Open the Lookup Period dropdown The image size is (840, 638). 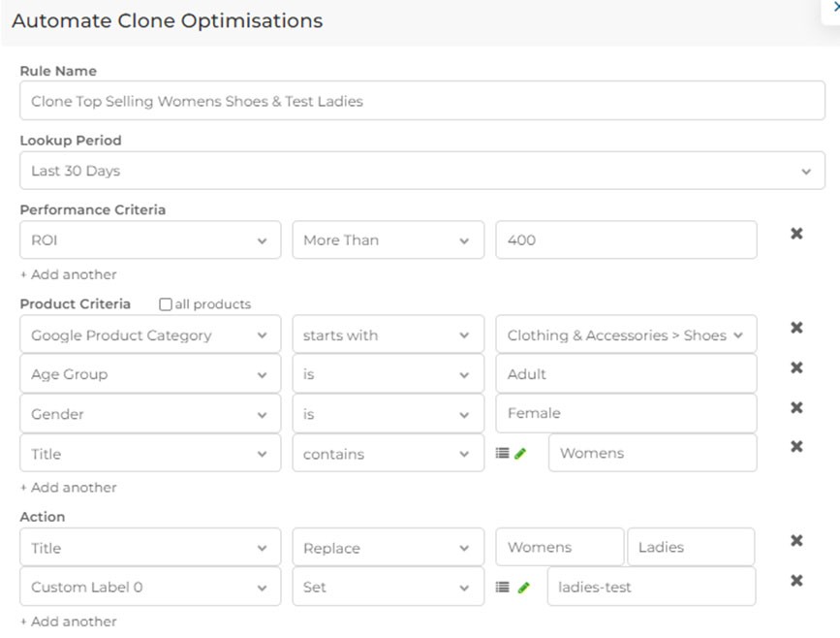[422, 171]
